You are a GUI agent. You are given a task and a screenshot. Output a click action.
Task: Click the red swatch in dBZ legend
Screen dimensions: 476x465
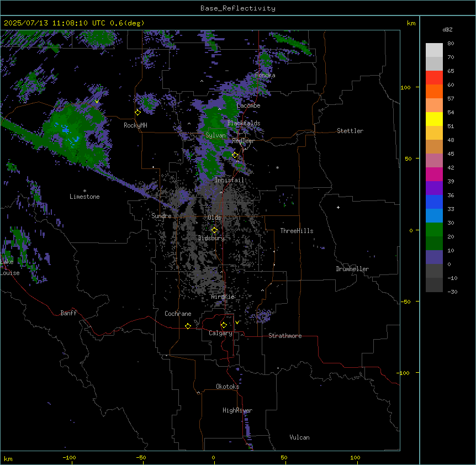pyautogui.click(x=434, y=77)
